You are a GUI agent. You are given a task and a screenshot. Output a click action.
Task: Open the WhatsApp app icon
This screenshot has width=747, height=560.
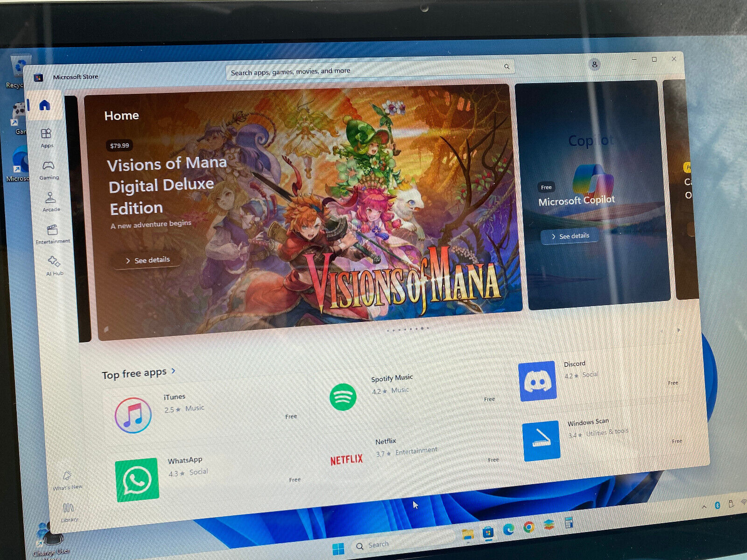(x=137, y=480)
